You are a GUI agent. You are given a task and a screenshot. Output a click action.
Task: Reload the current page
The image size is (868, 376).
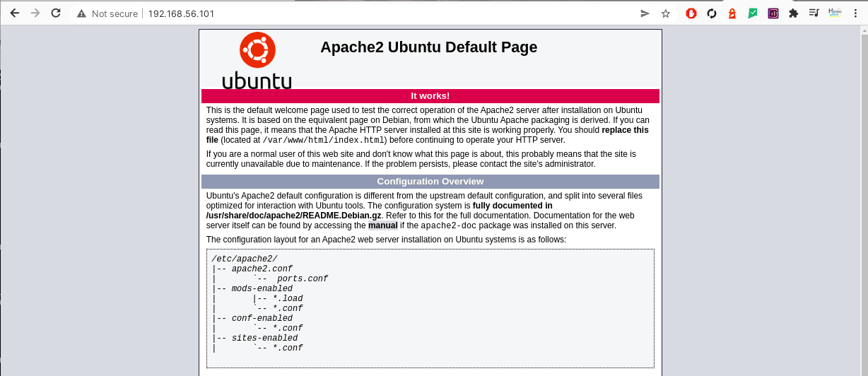point(56,13)
